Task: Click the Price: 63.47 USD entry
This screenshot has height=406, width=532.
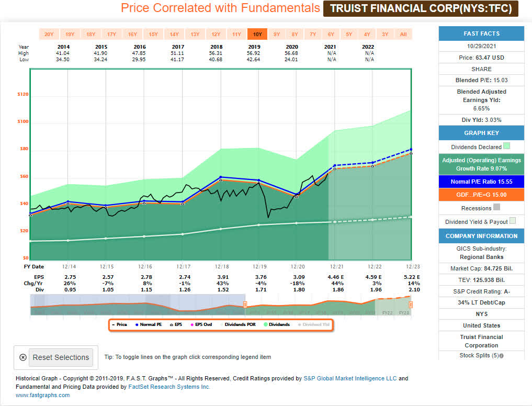Action: pos(481,58)
